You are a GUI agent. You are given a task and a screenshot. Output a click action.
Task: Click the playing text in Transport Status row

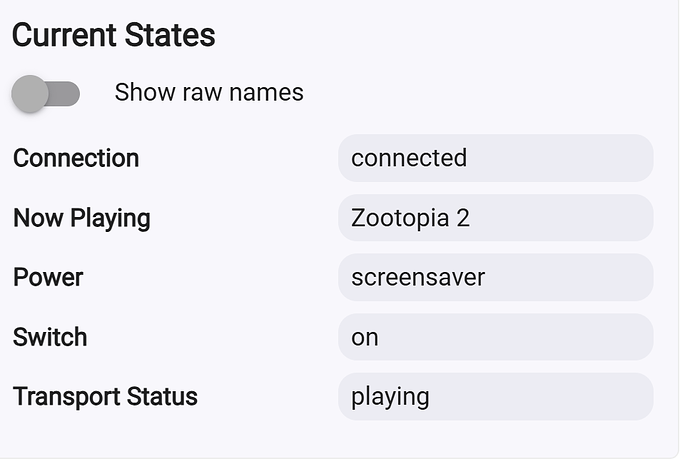pos(390,397)
